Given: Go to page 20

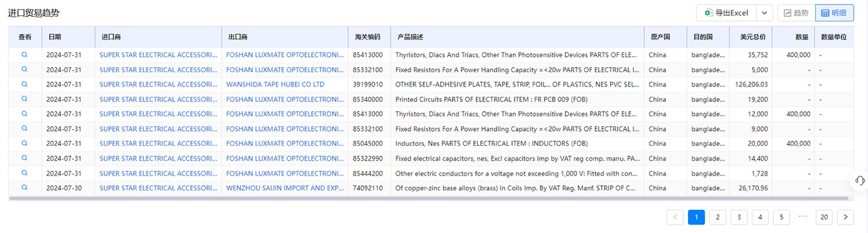Looking at the screenshot, I should tap(824, 217).
